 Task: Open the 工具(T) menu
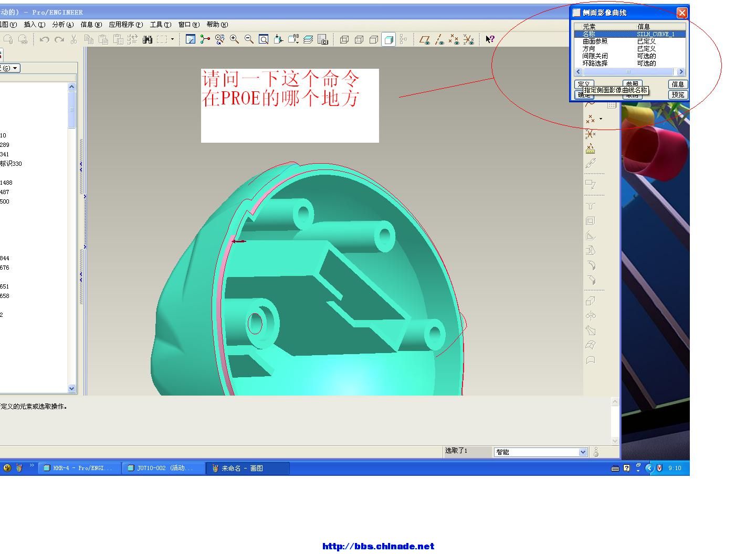pyautogui.click(x=160, y=25)
